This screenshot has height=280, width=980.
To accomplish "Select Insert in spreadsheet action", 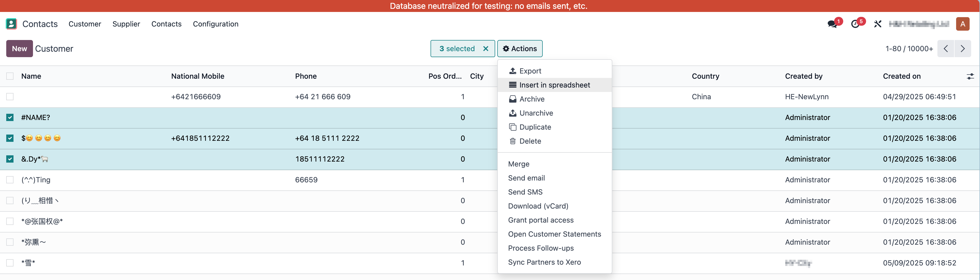I will (x=554, y=85).
